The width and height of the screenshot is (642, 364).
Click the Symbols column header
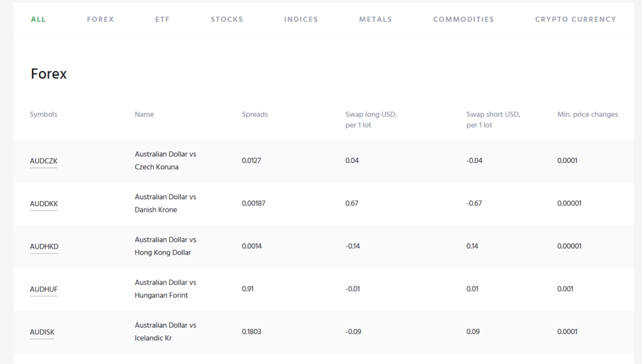(43, 115)
